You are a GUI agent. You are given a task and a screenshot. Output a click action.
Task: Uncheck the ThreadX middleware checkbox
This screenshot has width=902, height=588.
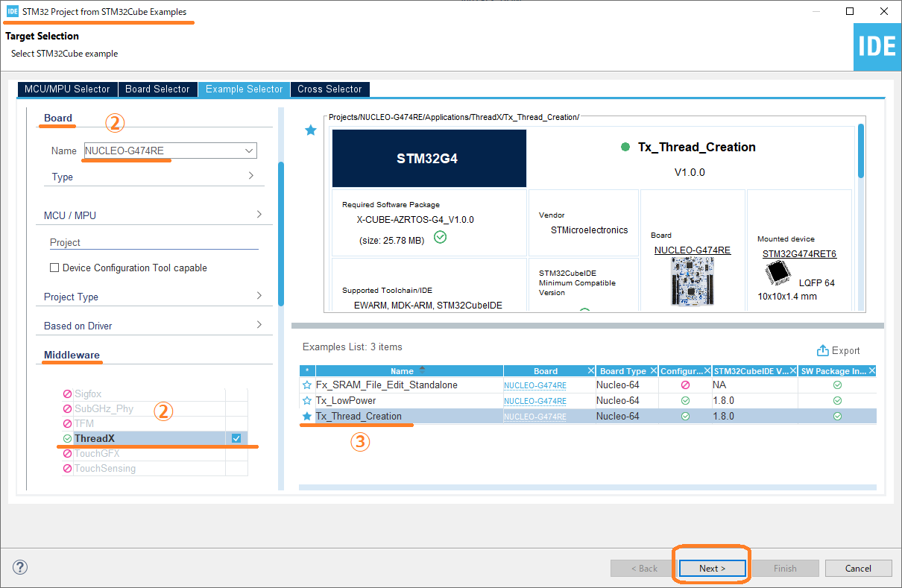coord(236,438)
